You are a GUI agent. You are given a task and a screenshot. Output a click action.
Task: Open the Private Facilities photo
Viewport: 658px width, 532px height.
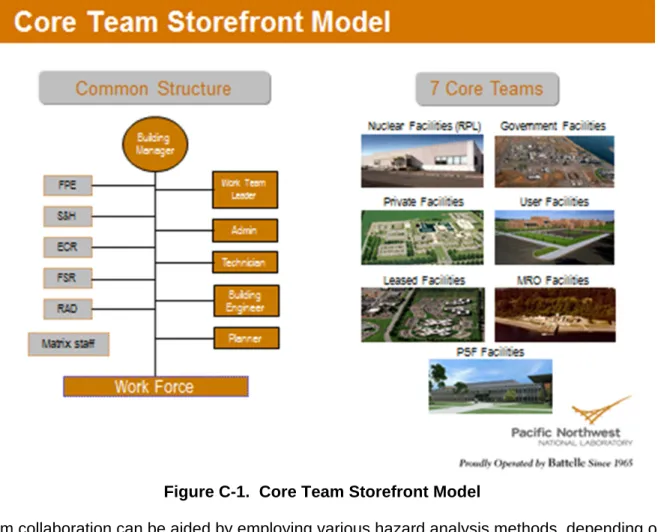[x=422, y=237]
